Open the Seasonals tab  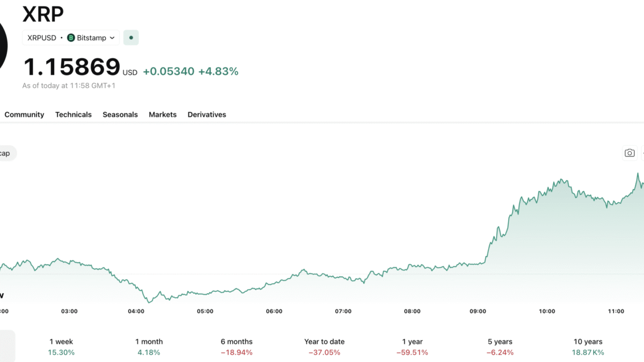pyautogui.click(x=120, y=115)
